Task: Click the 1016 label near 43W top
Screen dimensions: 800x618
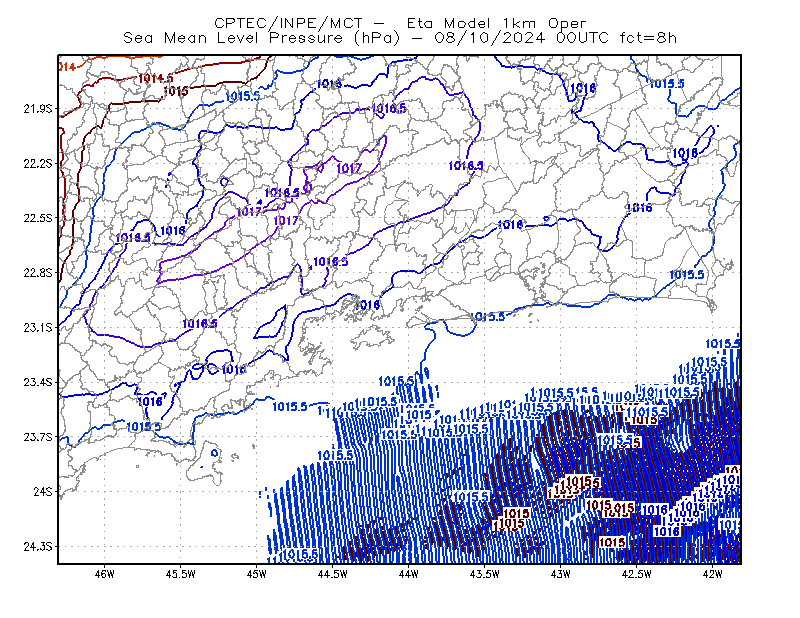Action: coord(583,88)
